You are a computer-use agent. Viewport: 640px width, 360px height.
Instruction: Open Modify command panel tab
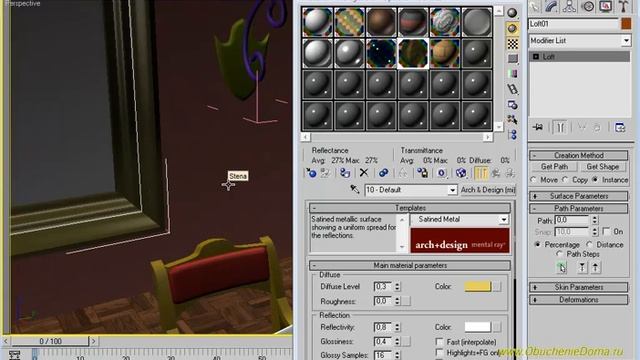point(551,6)
